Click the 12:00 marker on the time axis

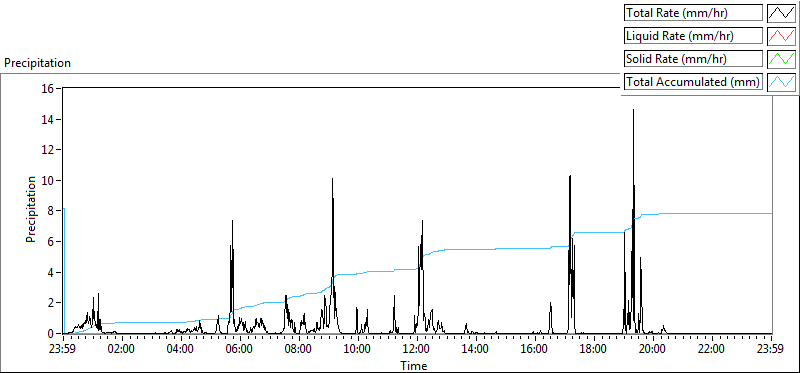coord(417,350)
